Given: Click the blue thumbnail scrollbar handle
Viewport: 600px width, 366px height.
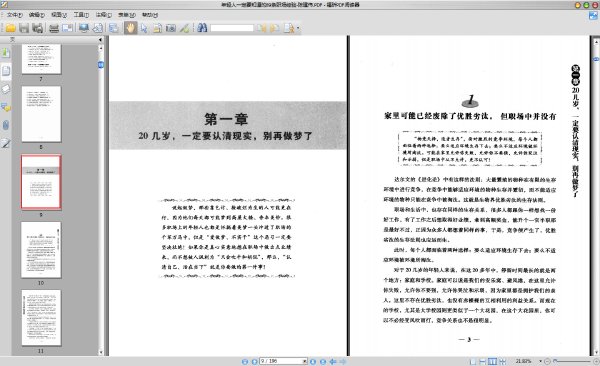Looking at the screenshot, I should click(x=101, y=65).
